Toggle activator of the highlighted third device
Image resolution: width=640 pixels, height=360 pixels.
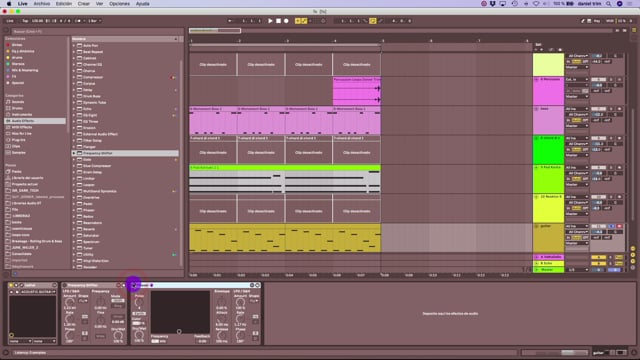pos(133,285)
